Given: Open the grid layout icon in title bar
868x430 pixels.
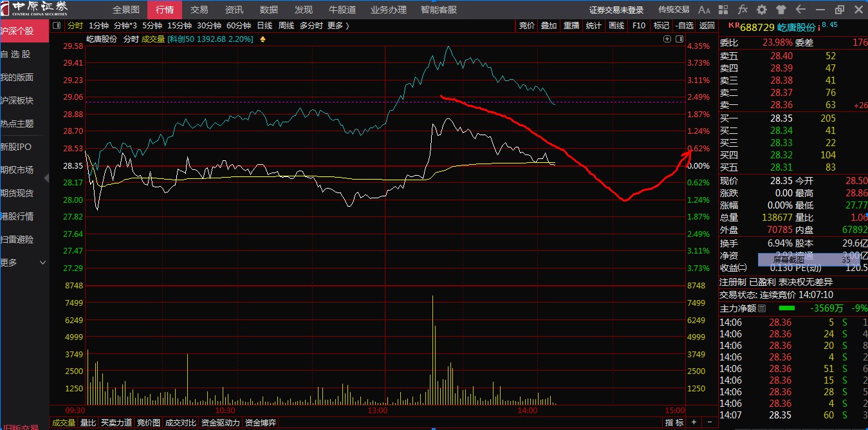Looking at the screenshot, I should 724,10.
